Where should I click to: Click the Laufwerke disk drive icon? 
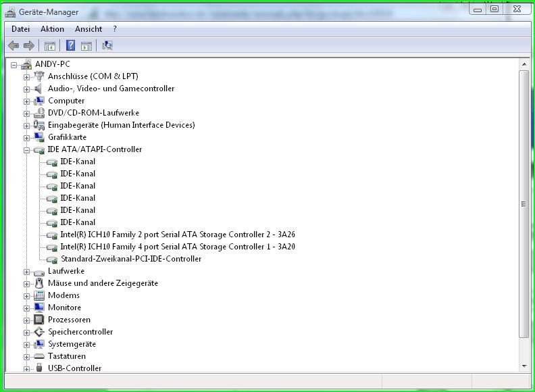tap(39, 272)
